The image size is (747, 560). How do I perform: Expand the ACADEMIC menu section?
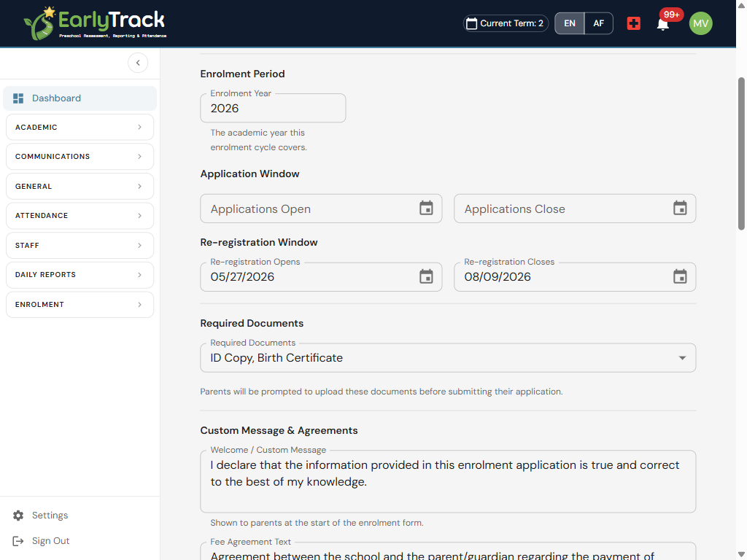coord(80,127)
